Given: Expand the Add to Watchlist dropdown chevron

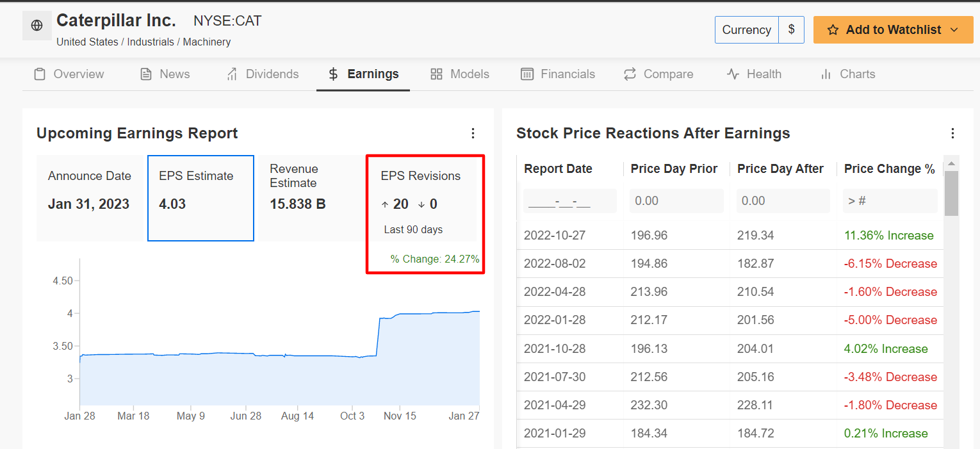Looking at the screenshot, I should [954, 30].
